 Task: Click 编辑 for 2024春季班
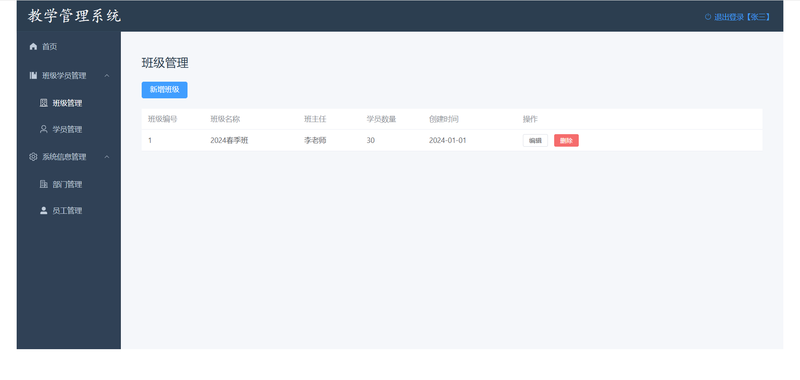pos(535,141)
